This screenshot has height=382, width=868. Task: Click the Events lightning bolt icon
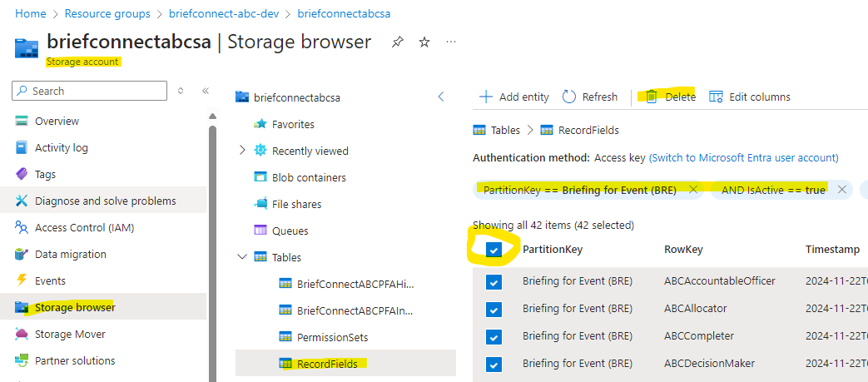[22, 280]
